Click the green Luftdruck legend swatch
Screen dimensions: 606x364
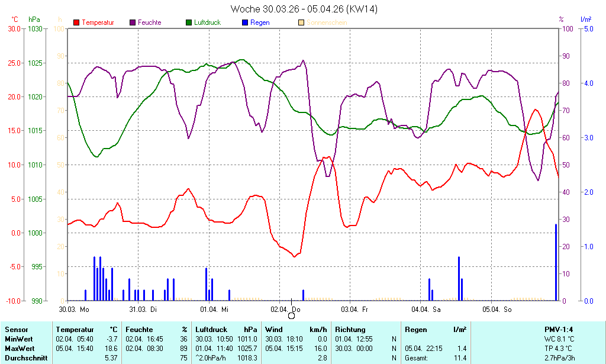click(x=189, y=22)
